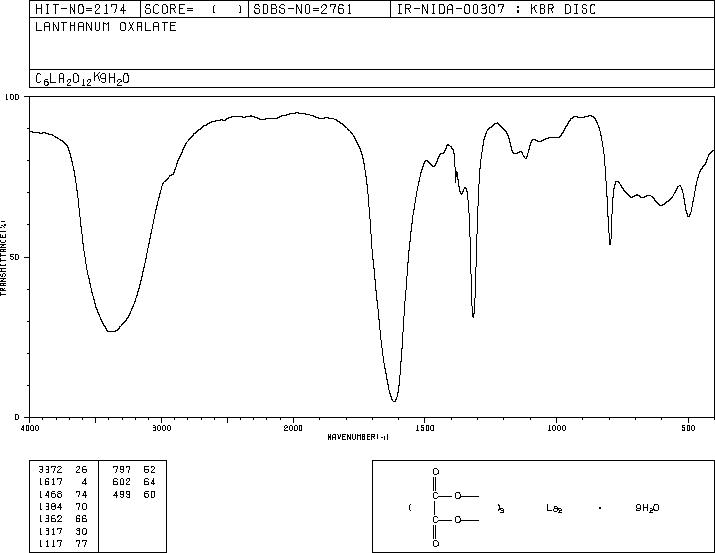Click La2 in the structure diagram
This screenshot has width=715, height=553.
click(554, 508)
